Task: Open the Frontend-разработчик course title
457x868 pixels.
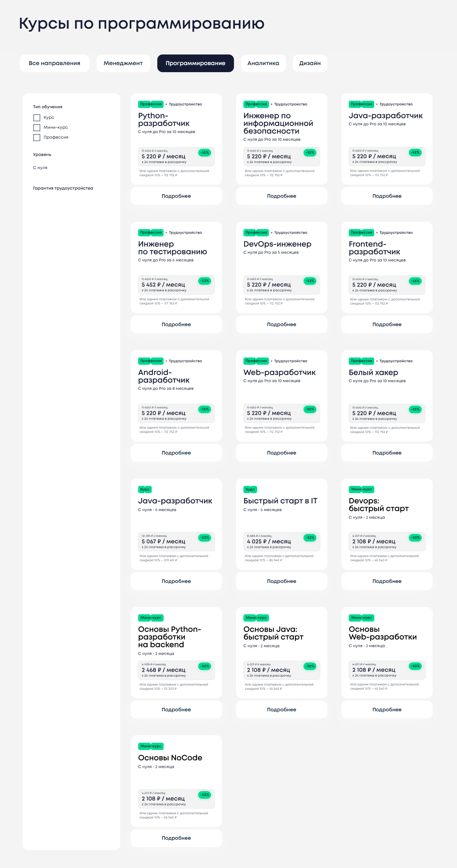Action: 374,248
